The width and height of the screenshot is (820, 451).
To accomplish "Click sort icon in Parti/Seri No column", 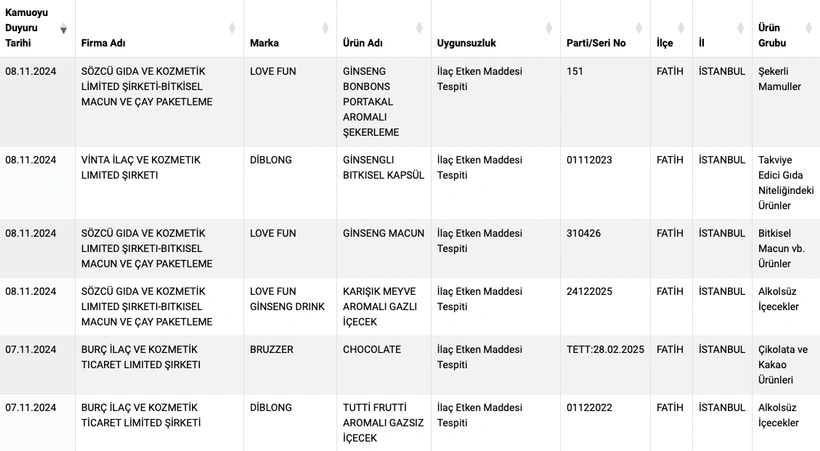I will click(x=639, y=28).
